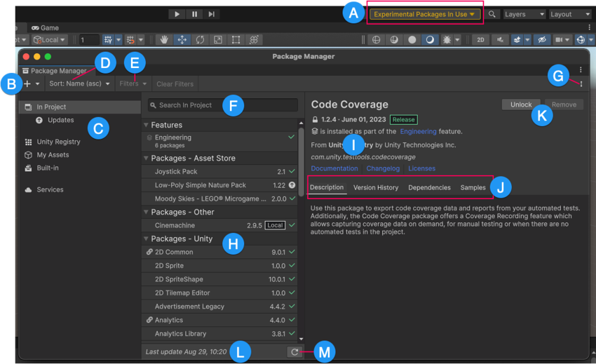Toggle scene visibility eye-slash icon
Screen dimensions: 596x364
(541, 40)
